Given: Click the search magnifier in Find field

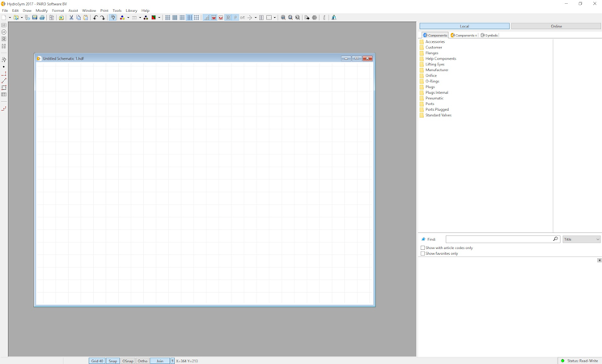Looking at the screenshot, I should pyautogui.click(x=555, y=239).
